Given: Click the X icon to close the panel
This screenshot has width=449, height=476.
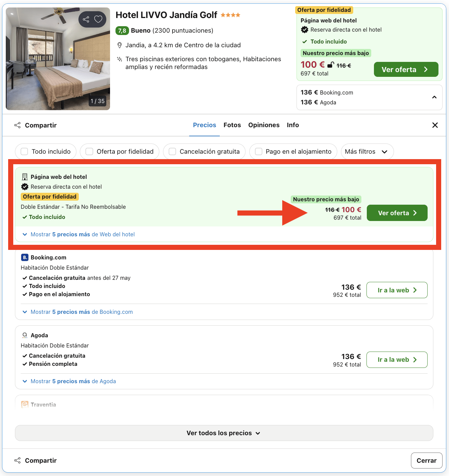Looking at the screenshot, I should [435, 125].
